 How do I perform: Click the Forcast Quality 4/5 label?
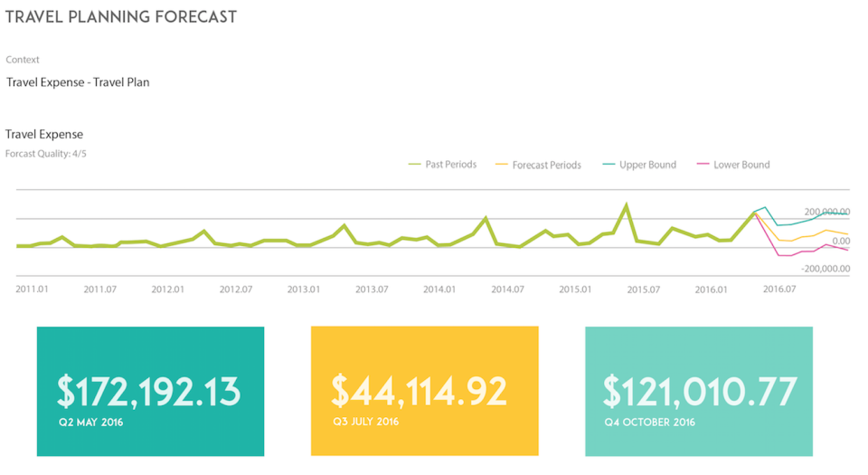[46, 154]
